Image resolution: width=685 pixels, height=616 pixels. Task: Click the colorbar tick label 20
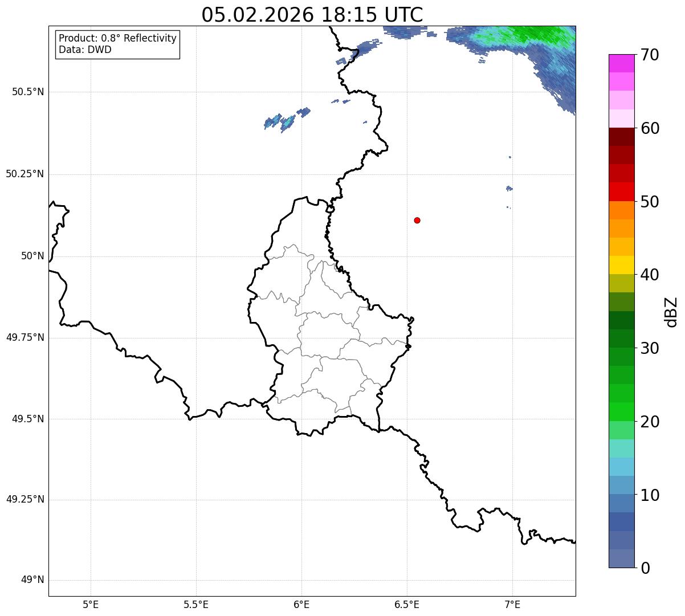(x=650, y=422)
